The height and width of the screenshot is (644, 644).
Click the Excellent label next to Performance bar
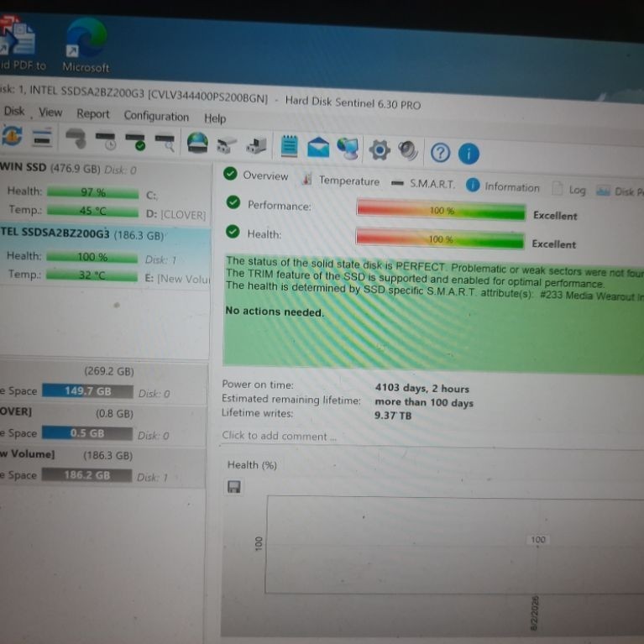(x=555, y=216)
